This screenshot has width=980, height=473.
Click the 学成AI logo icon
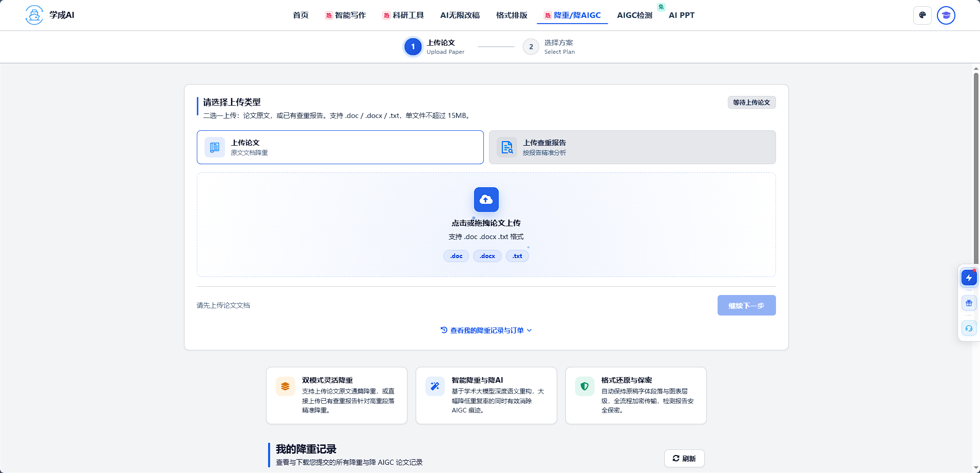pos(34,15)
